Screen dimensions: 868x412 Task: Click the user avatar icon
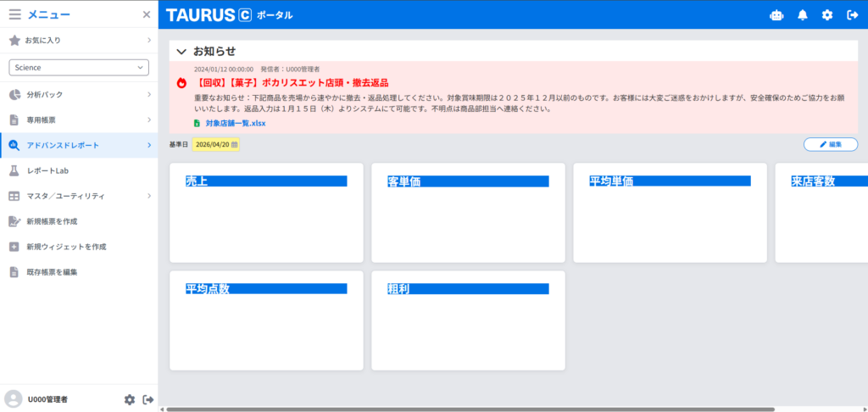pyautogui.click(x=14, y=398)
